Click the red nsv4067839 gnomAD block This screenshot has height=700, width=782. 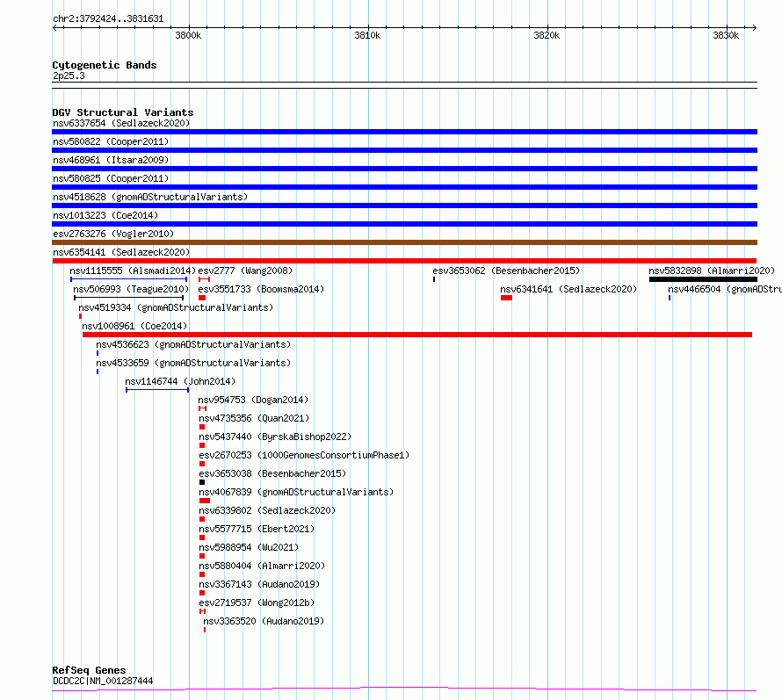(205, 501)
